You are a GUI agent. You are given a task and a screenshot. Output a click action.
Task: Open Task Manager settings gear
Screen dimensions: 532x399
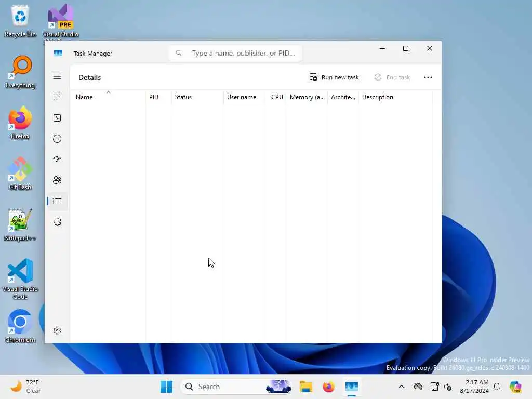click(57, 330)
